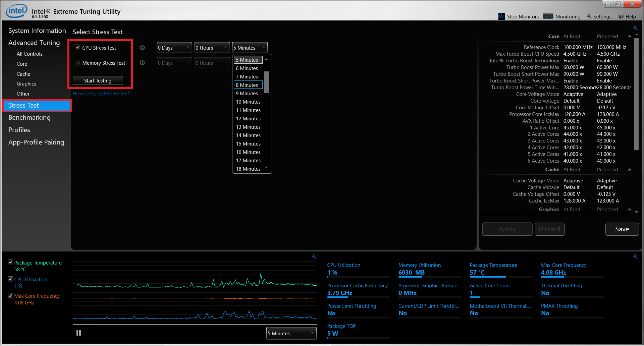Screen dimensions: 644x346
Task: Click the Apply button
Action: pos(507,229)
